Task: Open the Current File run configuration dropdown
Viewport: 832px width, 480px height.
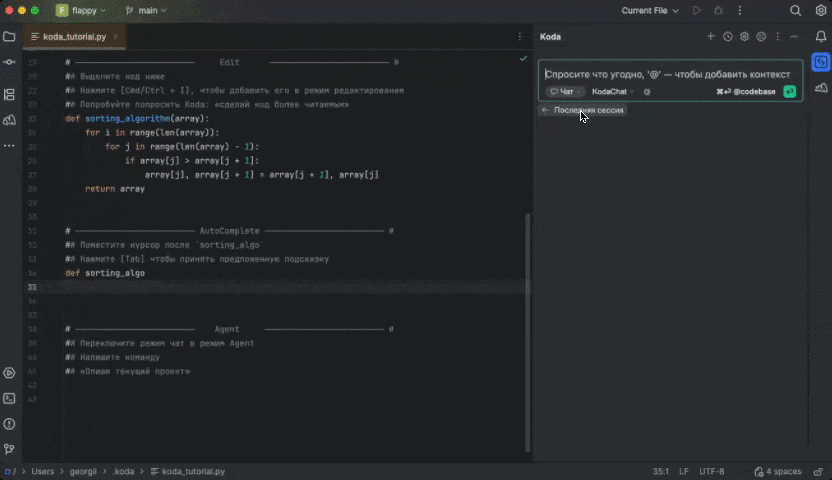Action: coord(649,11)
